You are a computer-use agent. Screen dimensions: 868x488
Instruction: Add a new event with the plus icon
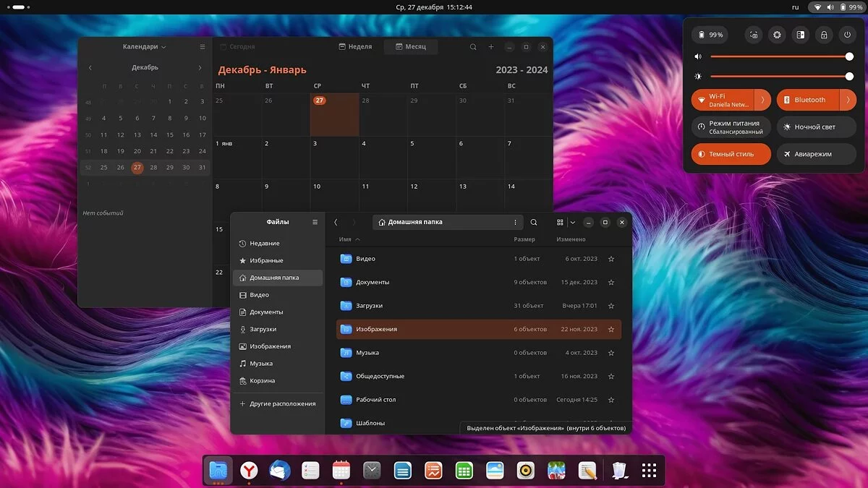click(x=491, y=47)
